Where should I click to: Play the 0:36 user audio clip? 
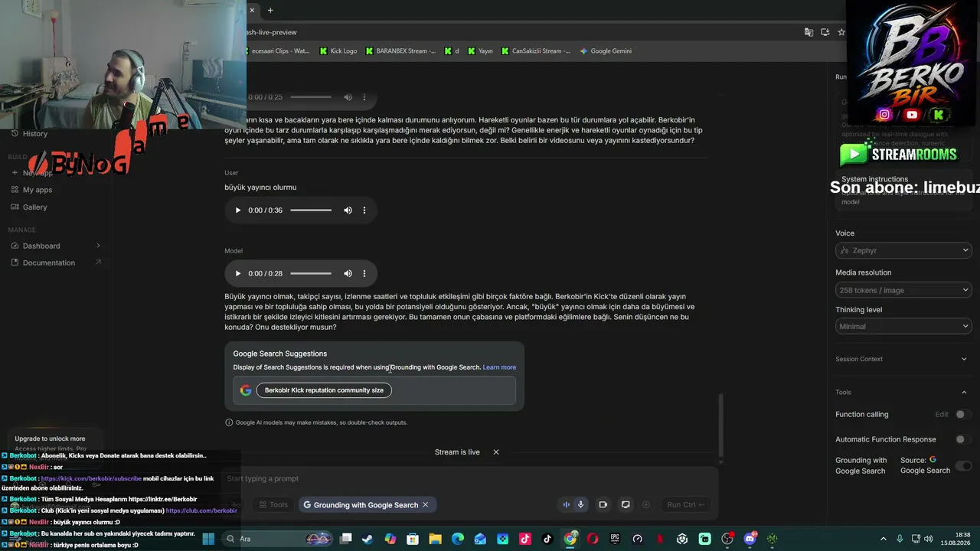(238, 210)
